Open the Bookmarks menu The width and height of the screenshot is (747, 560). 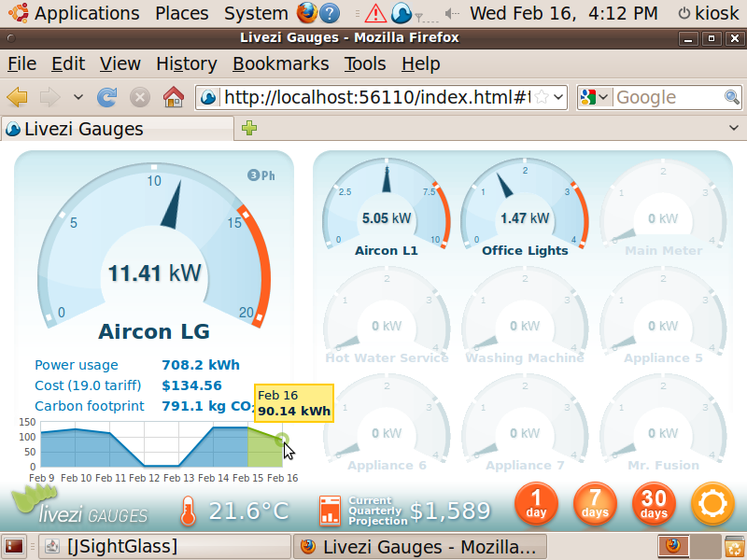point(281,63)
